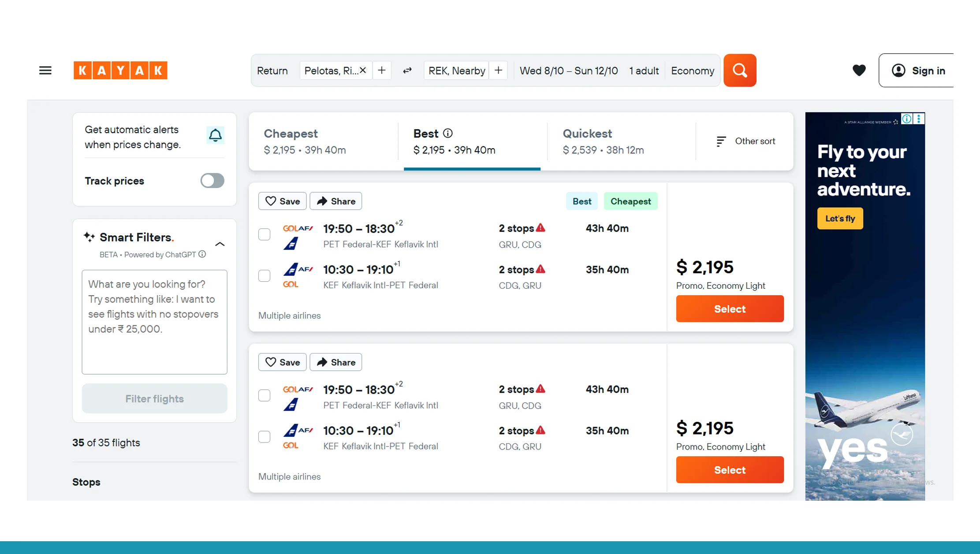Share the first flight result
Image resolution: width=980 pixels, height=554 pixels.
pos(335,201)
